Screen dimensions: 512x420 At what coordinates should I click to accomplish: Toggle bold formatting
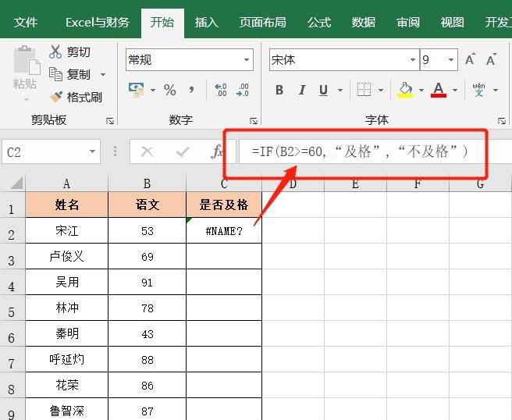(279, 90)
